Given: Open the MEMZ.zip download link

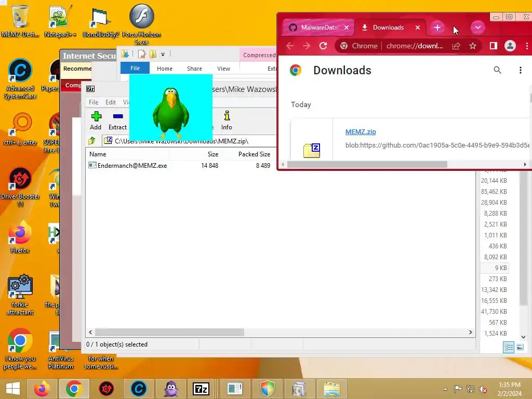Looking at the screenshot, I should pos(361,131).
